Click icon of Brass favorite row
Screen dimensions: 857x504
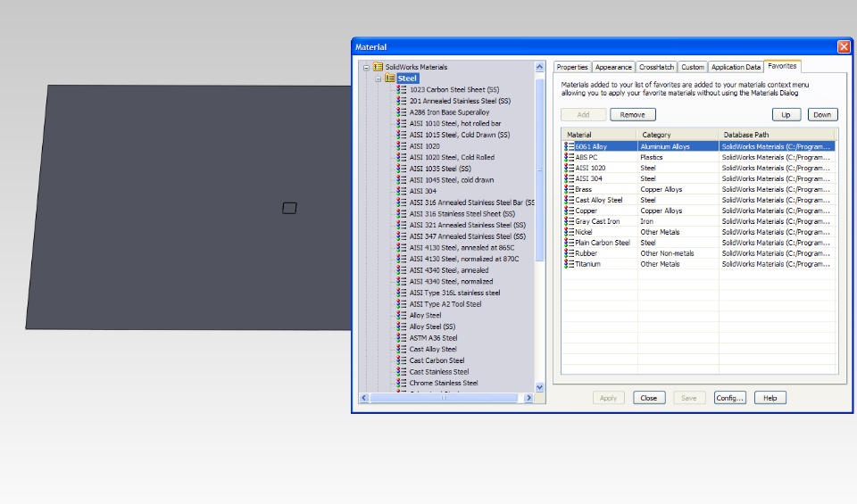coord(569,189)
